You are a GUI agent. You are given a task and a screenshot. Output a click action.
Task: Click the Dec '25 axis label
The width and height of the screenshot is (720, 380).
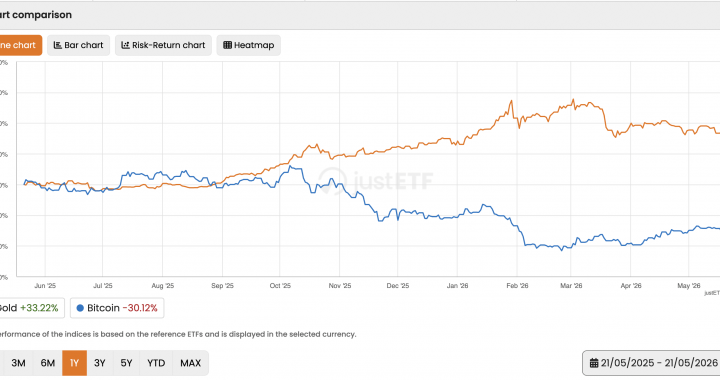coord(398,285)
